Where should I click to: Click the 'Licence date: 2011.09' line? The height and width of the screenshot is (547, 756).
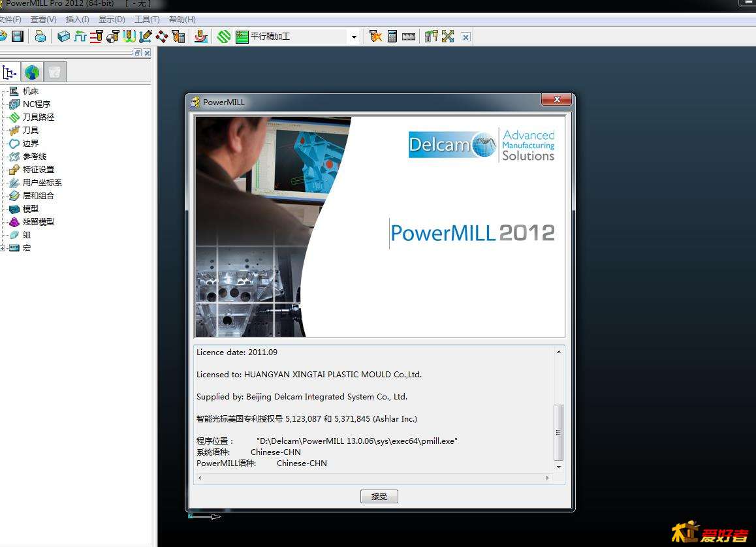[237, 352]
